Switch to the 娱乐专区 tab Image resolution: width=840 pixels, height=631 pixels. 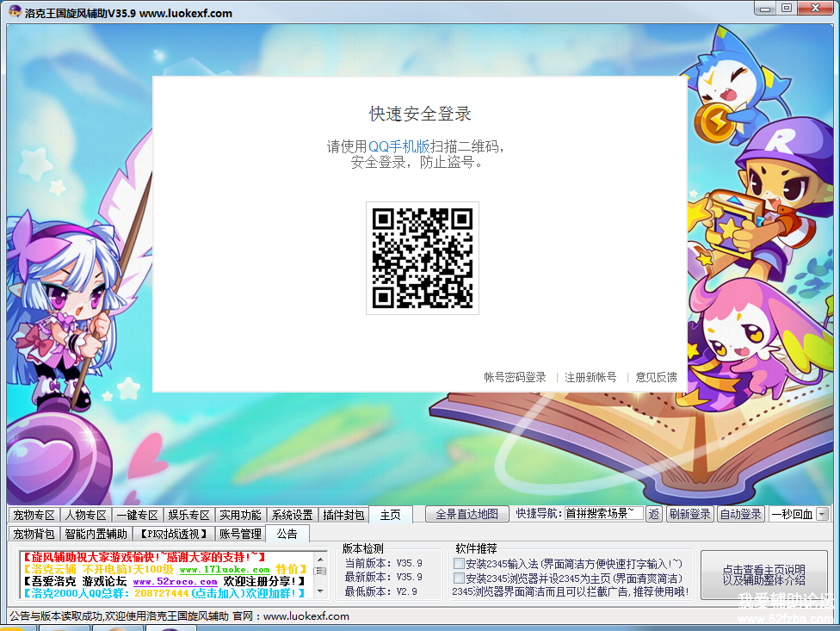click(x=189, y=515)
